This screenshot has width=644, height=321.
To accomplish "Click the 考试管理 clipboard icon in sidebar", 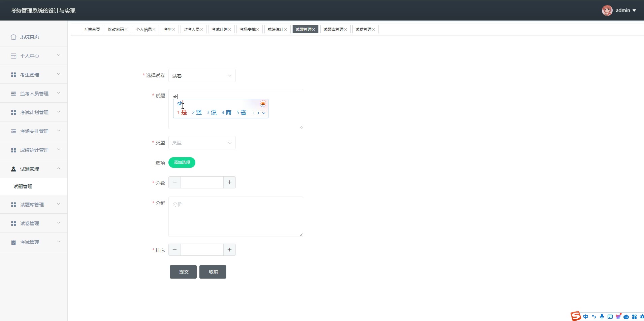I will pos(13,242).
